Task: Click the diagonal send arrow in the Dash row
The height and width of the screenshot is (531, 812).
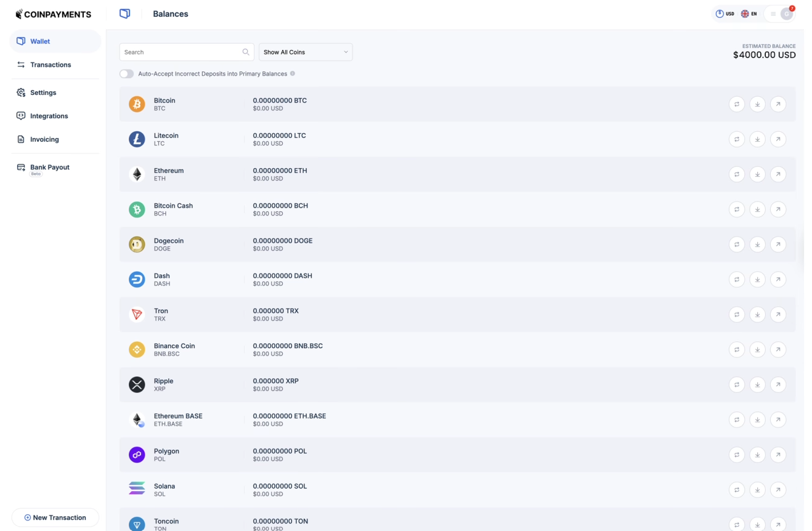Action: 778,280
